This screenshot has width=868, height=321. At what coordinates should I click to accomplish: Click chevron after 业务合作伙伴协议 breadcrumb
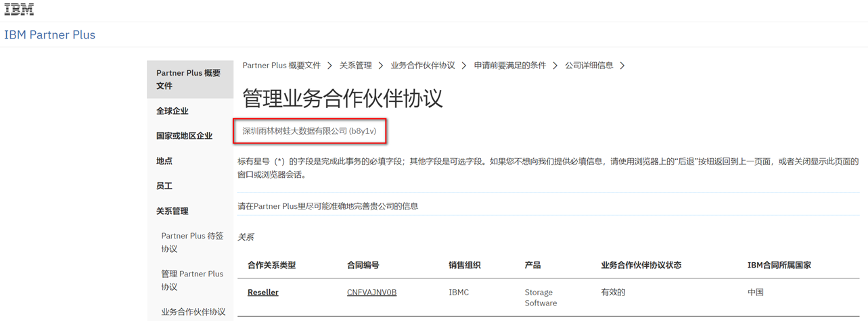coord(465,66)
